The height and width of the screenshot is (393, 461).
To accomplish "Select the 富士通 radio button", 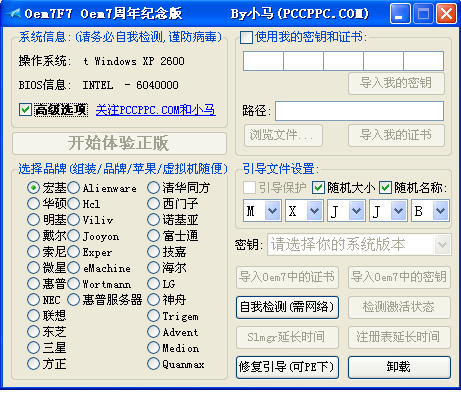I will [153, 236].
